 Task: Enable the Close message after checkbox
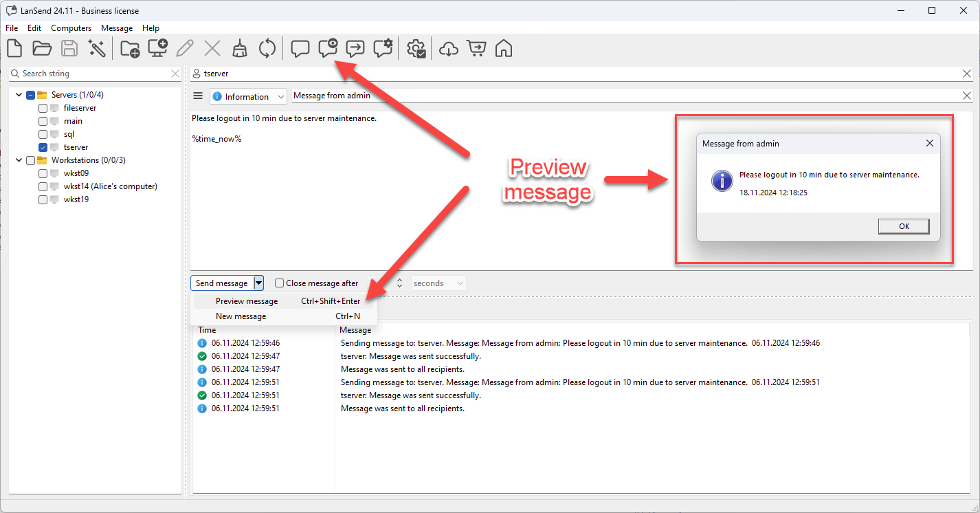pyautogui.click(x=279, y=283)
